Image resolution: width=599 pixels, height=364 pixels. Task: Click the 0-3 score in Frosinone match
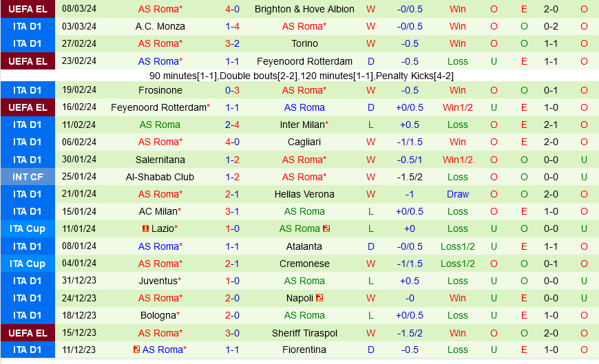(232, 90)
